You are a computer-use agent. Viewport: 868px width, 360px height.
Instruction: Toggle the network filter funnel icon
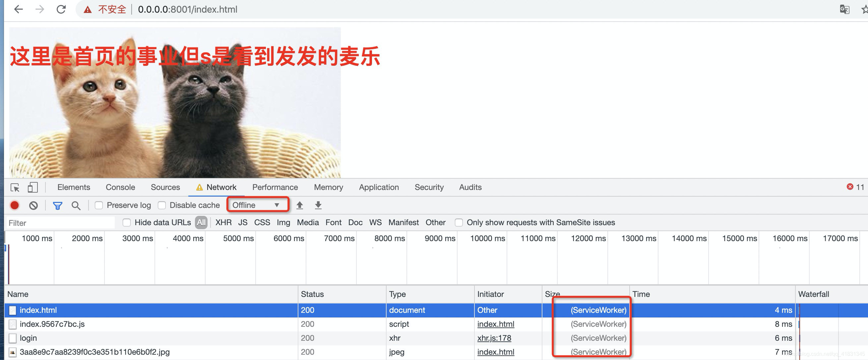point(58,205)
